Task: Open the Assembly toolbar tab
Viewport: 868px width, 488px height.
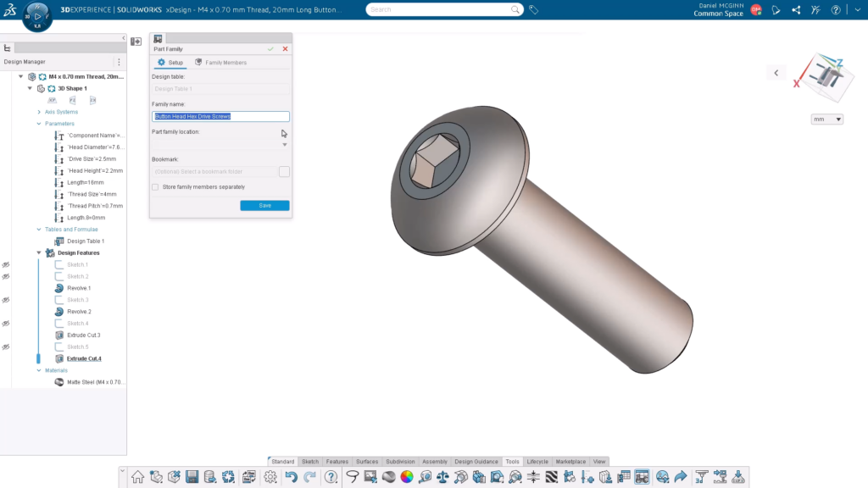Action: [x=435, y=462]
